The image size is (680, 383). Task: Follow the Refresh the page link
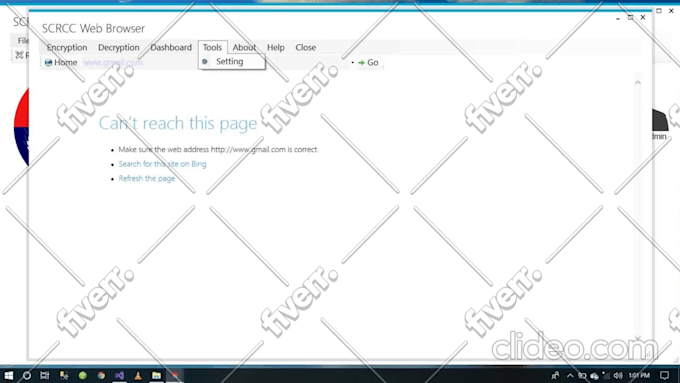pos(147,178)
